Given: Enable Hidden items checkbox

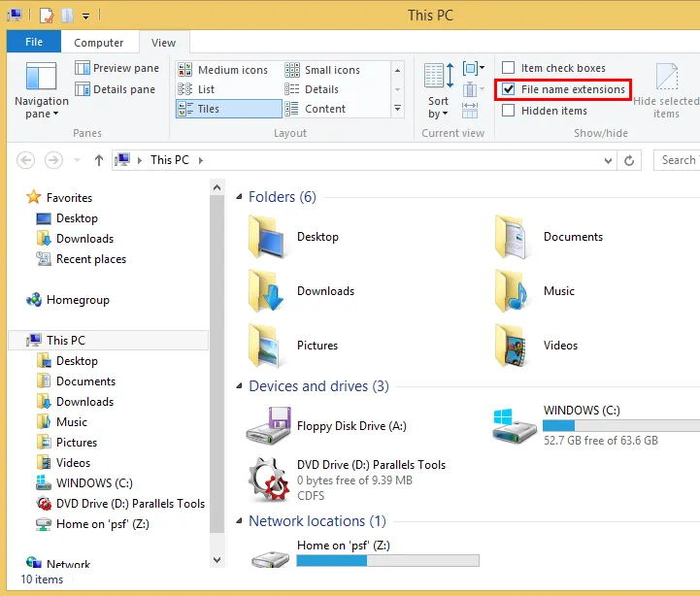Looking at the screenshot, I should [509, 111].
